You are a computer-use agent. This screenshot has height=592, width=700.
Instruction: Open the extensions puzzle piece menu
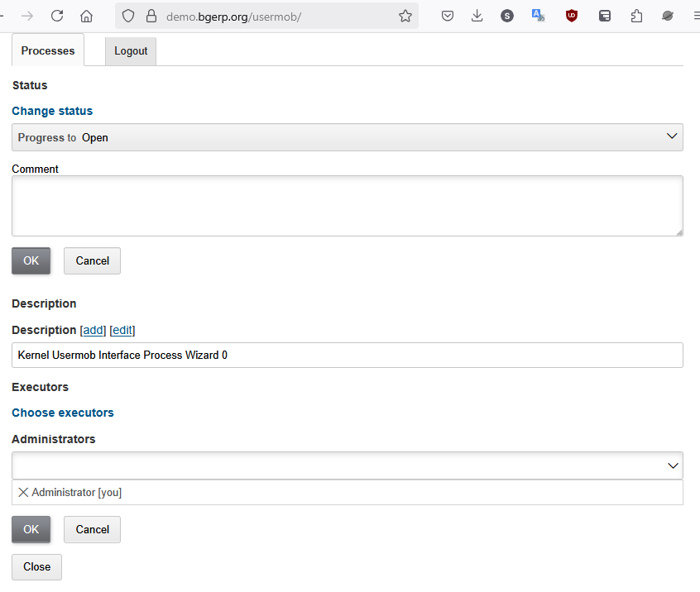click(636, 16)
